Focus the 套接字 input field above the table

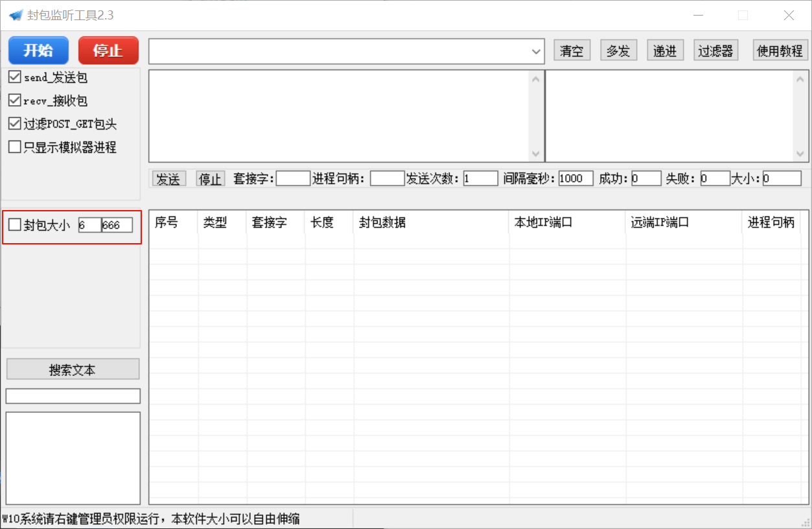click(x=293, y=178)
